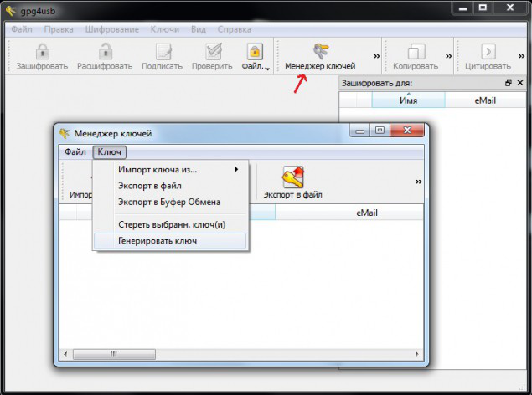Open the Вид menu
This screenshot has height=395, width=532.
tap(199, 29)
